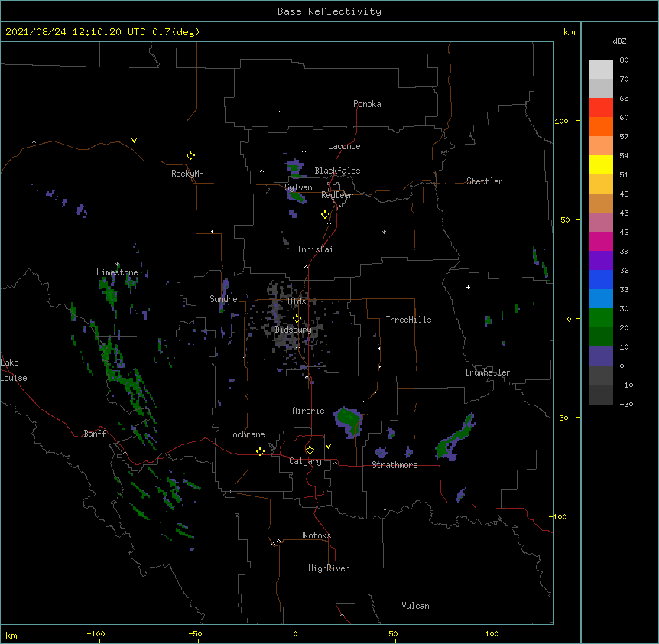This screenshot has height=644, width=659.
Task: Select the yellow V marker east of Calgary's diamond
Action: pyautogui.click(x=328, y=447)
